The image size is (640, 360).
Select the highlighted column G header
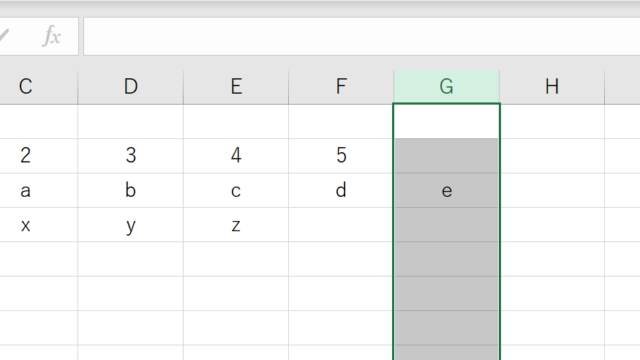tap(447, 86)
